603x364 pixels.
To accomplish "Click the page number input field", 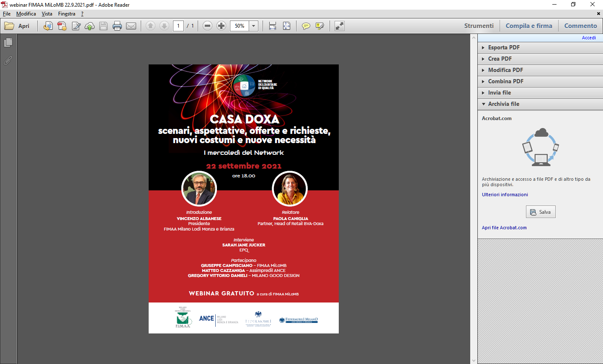I will (178, 26).
